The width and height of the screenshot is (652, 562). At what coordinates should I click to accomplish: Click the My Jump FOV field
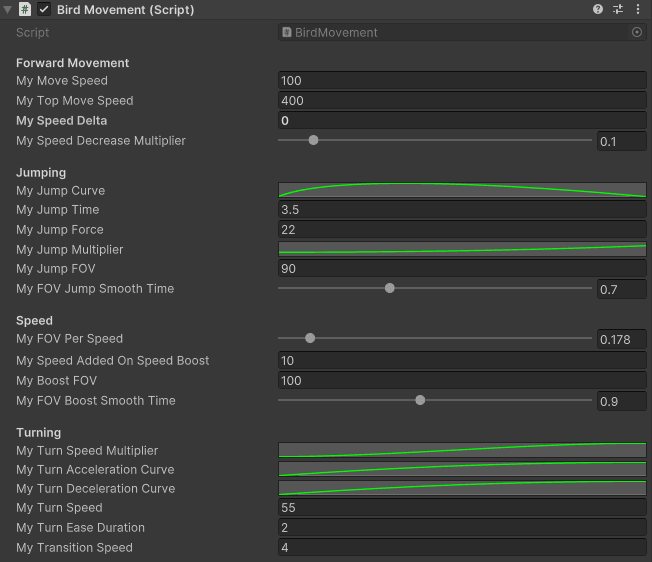pyautogui.click(x=462, y=269)
